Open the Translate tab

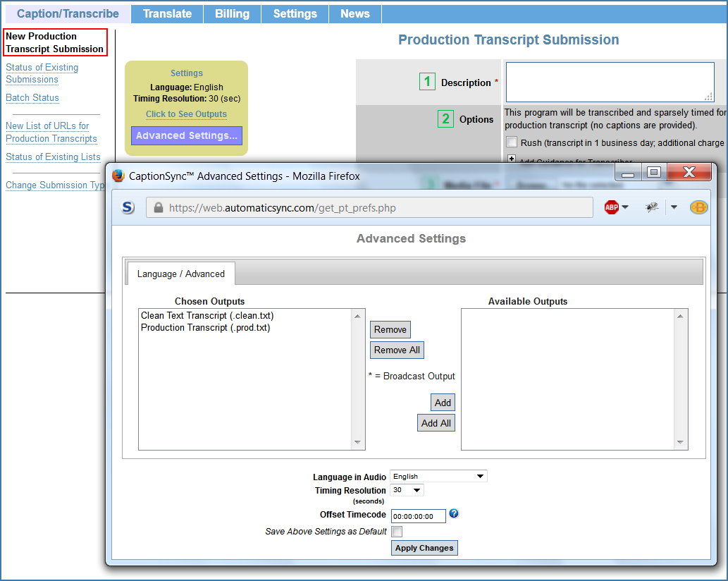(x=167, y=13)
